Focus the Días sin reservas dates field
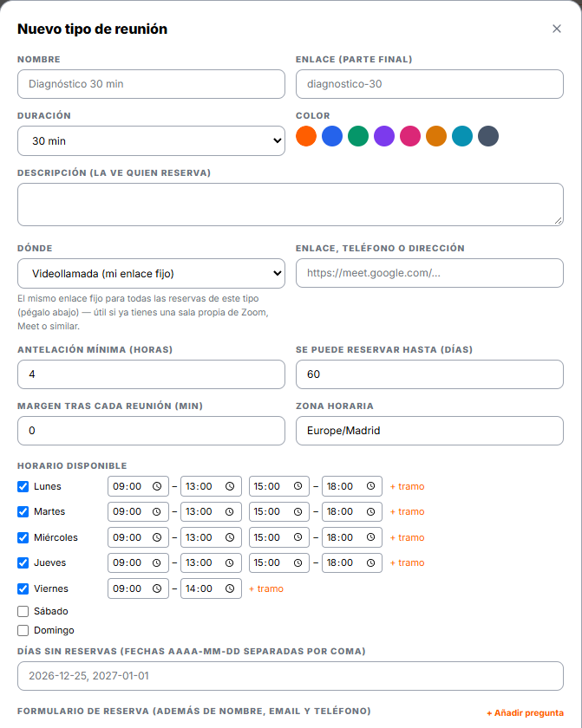582x728 pixels. click(291, 676)
